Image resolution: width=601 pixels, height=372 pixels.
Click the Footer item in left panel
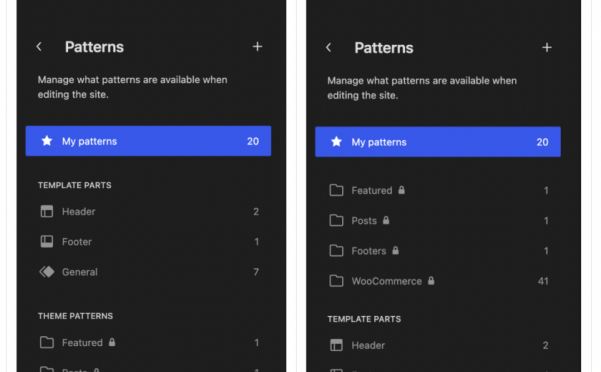coord(148,241)
